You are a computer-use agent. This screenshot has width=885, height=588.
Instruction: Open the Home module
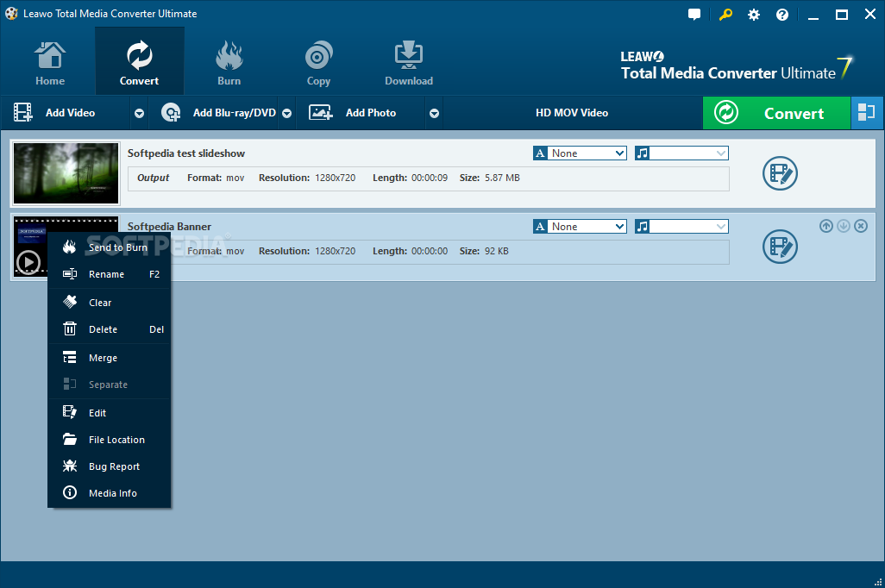click(50, 63)
